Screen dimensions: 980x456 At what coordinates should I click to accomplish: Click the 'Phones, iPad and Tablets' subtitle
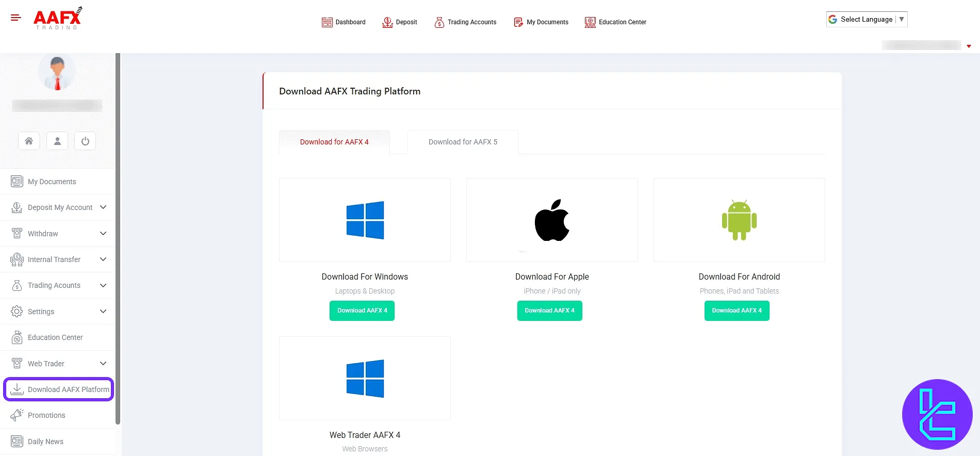[x=739, y=291]
